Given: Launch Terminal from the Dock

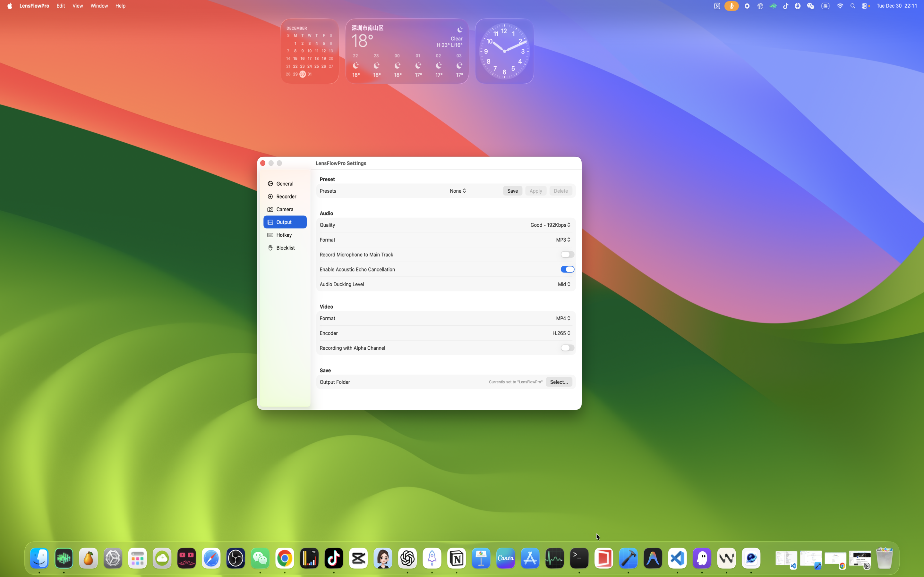Looking at the screenshot, I should pos(579,558).
